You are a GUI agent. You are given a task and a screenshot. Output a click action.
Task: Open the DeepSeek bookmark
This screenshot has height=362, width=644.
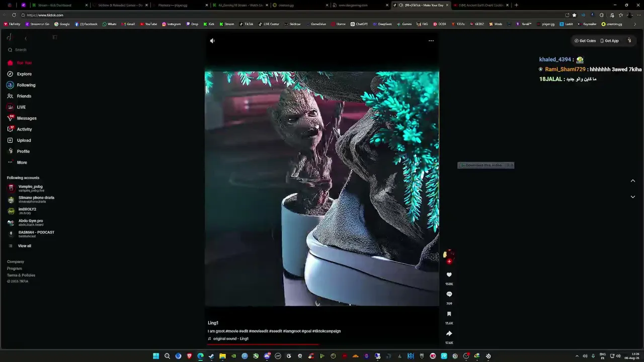click(x=382, y=24)
